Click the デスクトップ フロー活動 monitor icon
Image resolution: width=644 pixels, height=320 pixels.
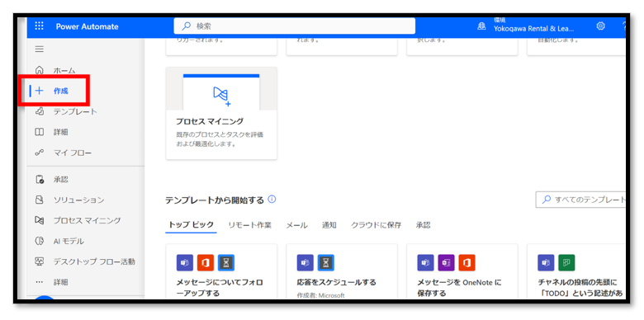[39, 261]
